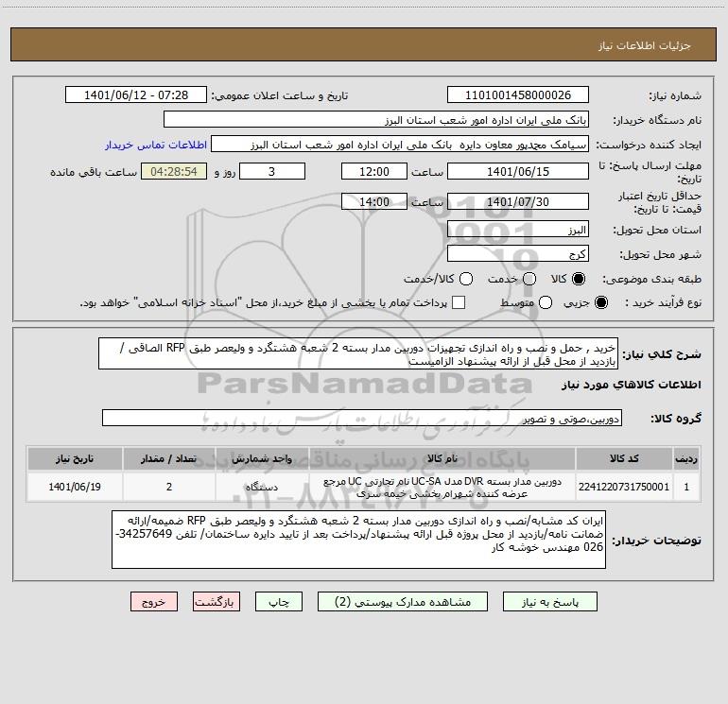Viewport: 728px width, 704px height.
Task: Click the پاسخ به نیاز button
Action: (x=550, y=602)
